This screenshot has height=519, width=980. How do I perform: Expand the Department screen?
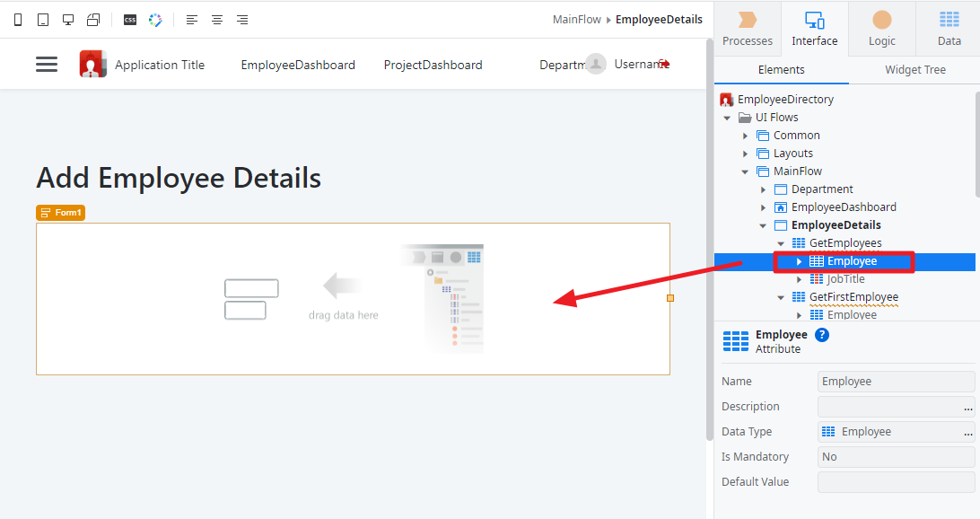[x=763, y=189]
